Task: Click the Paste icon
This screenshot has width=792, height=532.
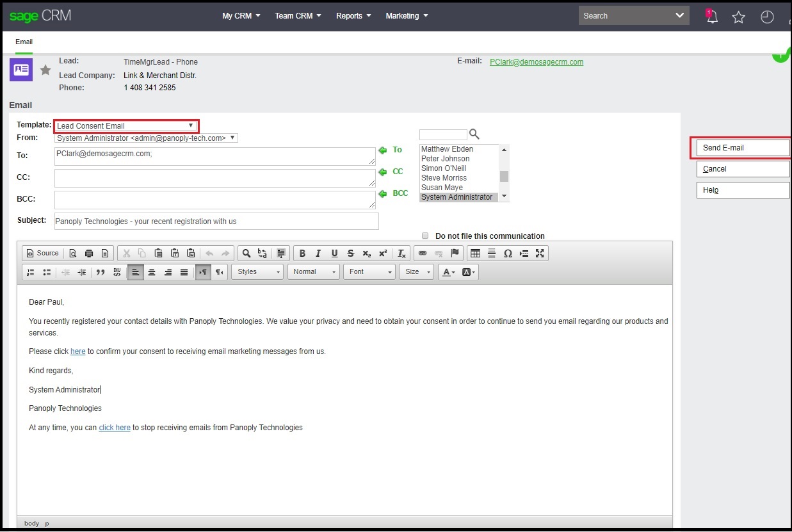Action: [158, 253]
